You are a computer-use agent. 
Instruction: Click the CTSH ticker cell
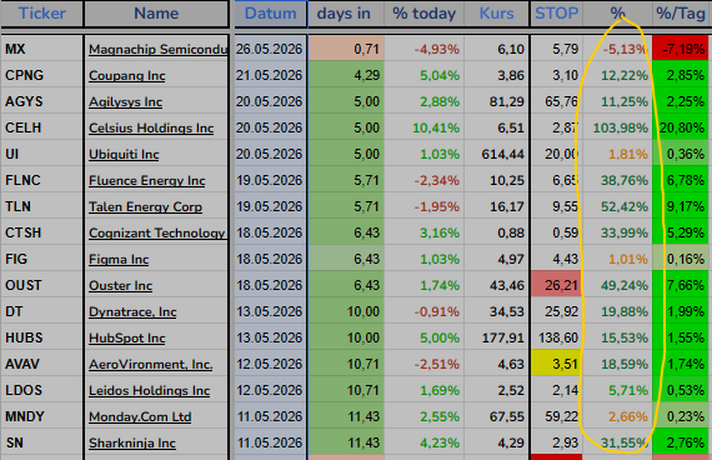[42, 233]
